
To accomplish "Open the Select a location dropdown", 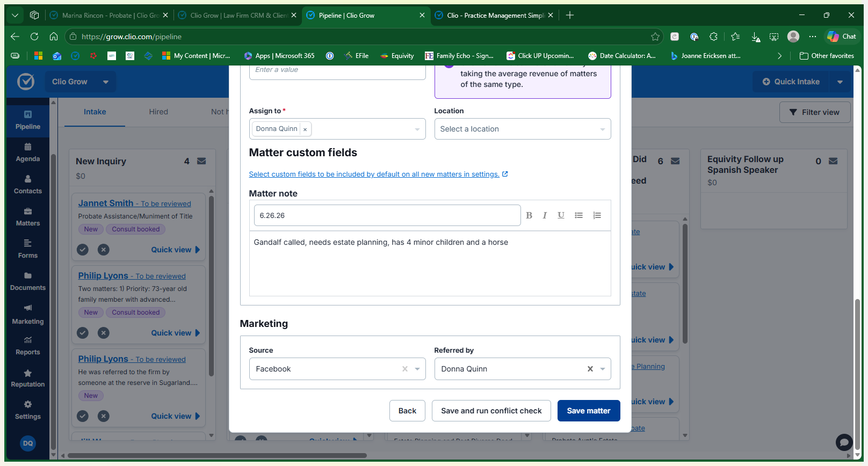I will (523, 129).
